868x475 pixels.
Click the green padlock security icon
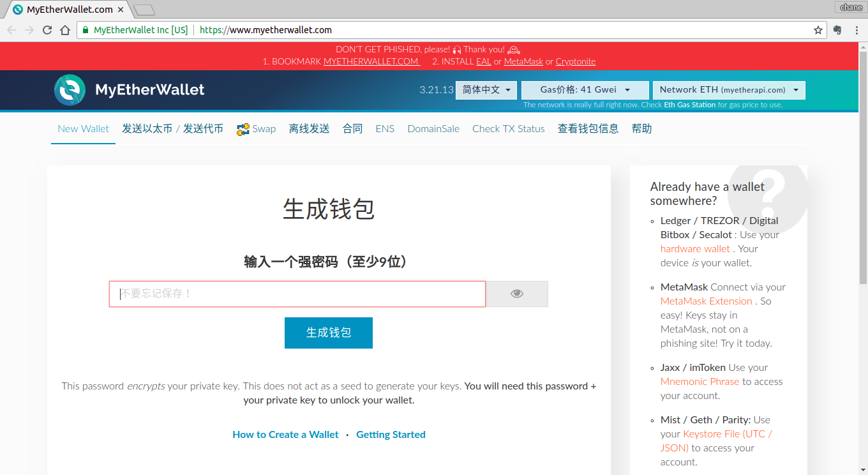(86, 30)
